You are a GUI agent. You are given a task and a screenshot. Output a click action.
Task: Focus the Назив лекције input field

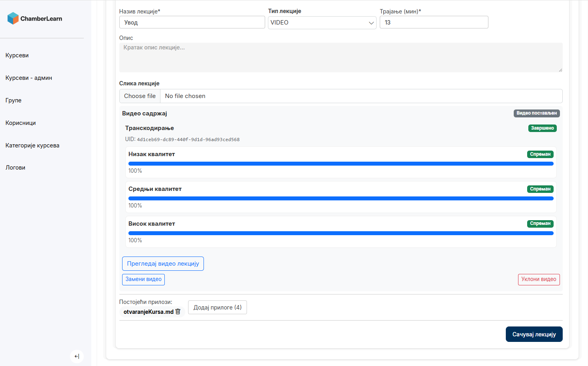click(x=192, y=22)
